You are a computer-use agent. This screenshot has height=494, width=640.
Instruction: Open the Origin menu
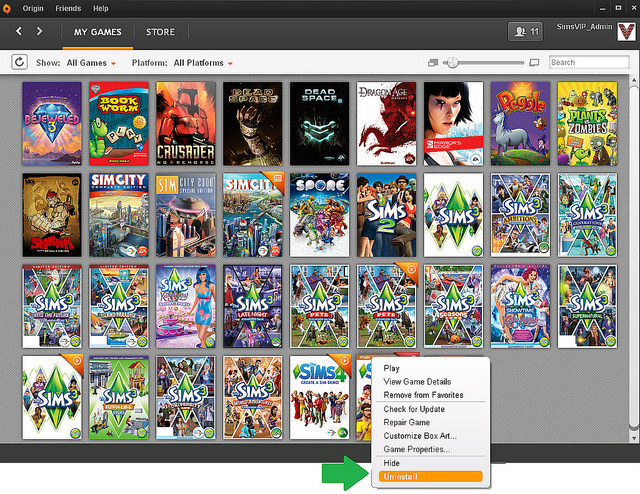(33, 8)
